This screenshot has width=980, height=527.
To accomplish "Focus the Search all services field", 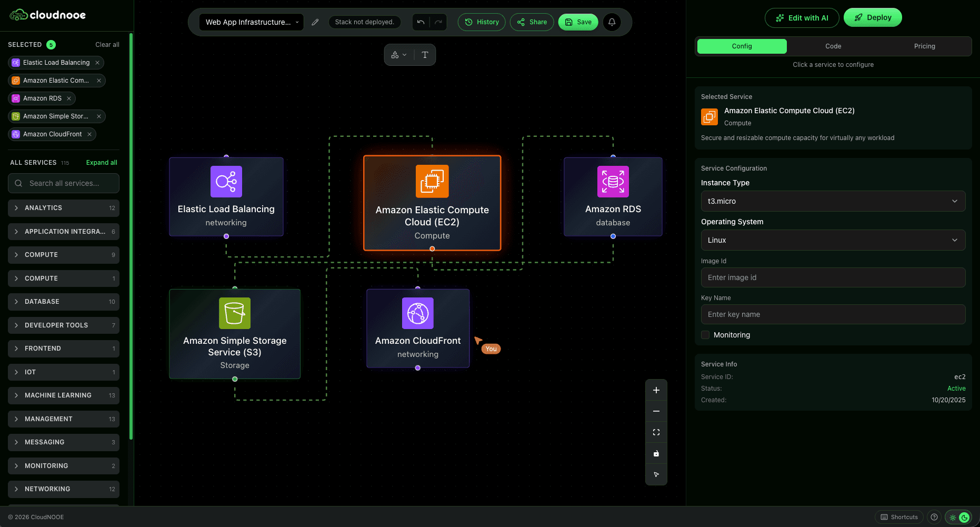I will tap(64, 183).
